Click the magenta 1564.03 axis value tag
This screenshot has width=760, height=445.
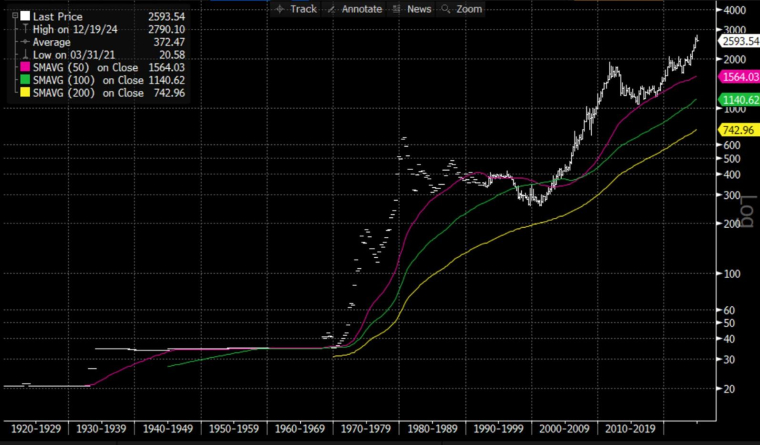(739, 77)
